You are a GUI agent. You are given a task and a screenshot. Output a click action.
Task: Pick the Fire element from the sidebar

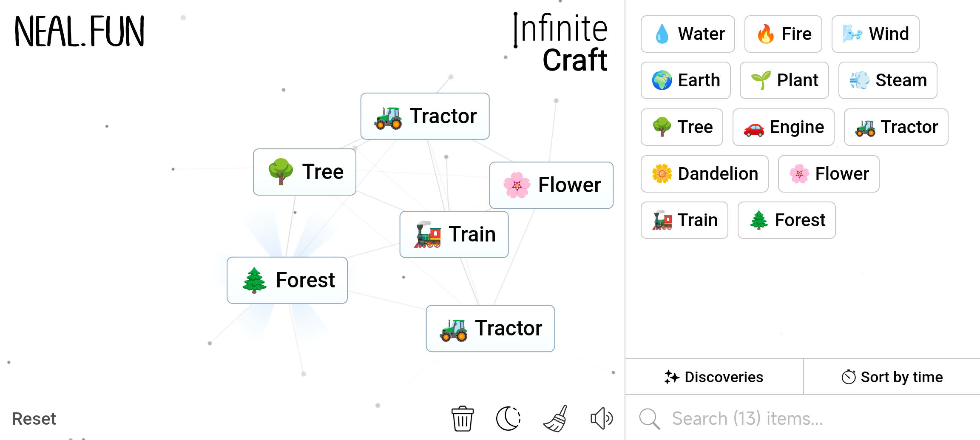coord(783,34)
